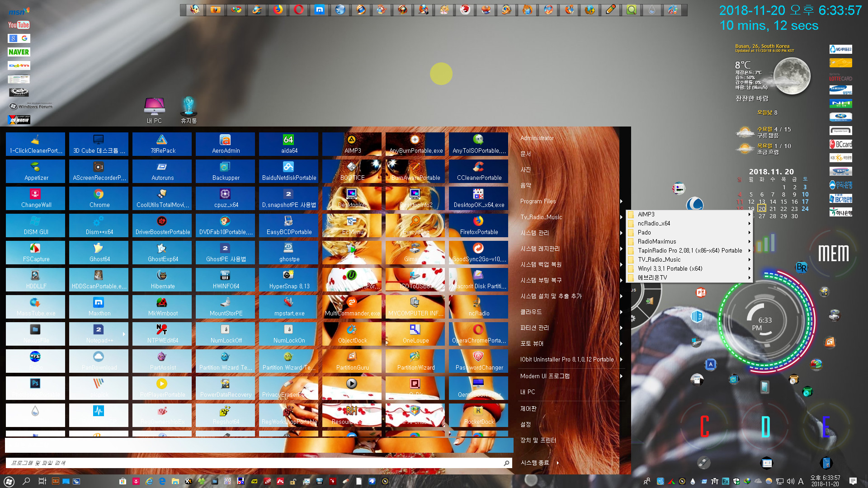Screen dimensions: 868x488
Task: Expand IObit Uninstaller Pro Portable submenu
Action: pyautogui.click(x=571, y=359)
